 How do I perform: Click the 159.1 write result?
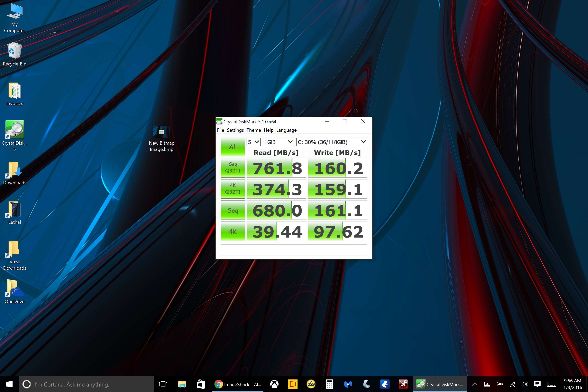click(x=337, y=189)
